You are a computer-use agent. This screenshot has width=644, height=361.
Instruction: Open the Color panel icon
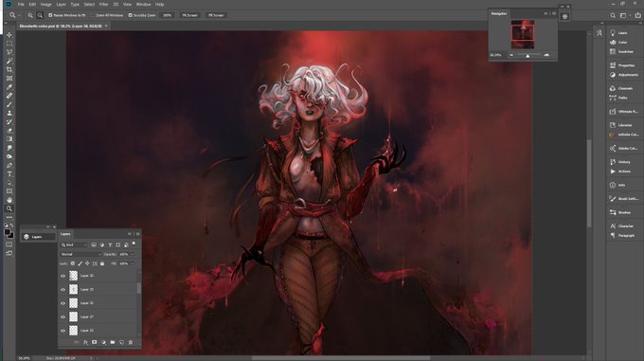613,42
